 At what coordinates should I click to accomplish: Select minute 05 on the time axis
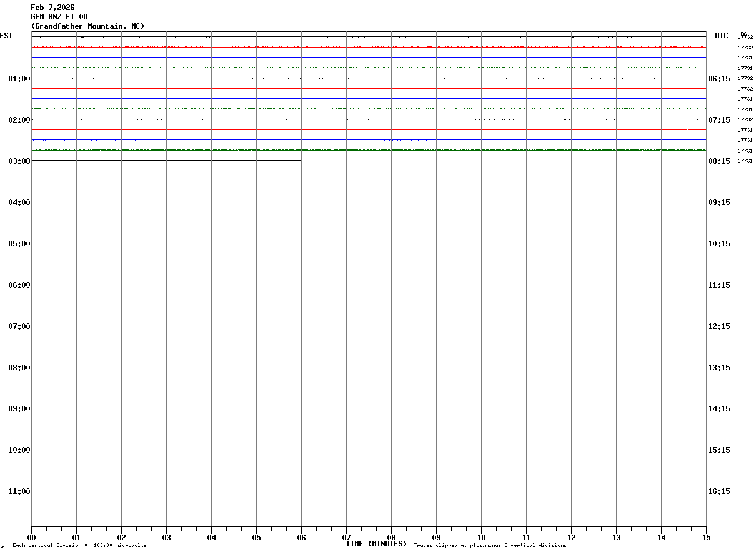(256, 537)
